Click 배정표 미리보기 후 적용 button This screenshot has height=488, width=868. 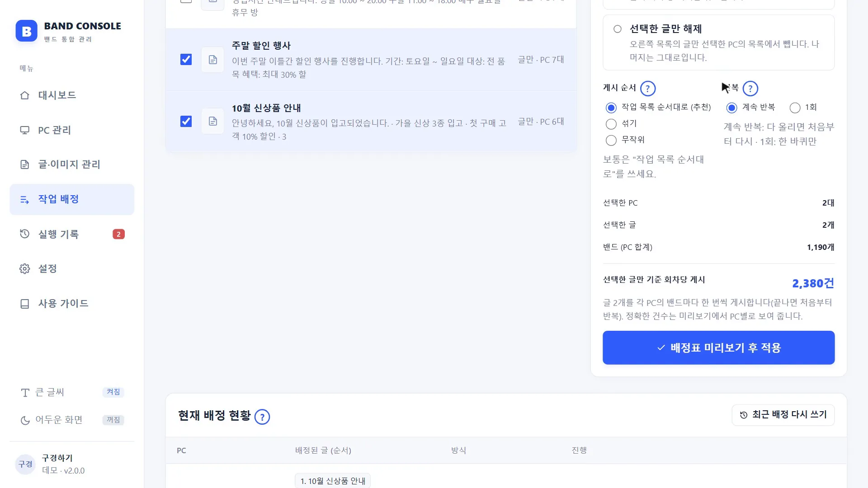718,347
